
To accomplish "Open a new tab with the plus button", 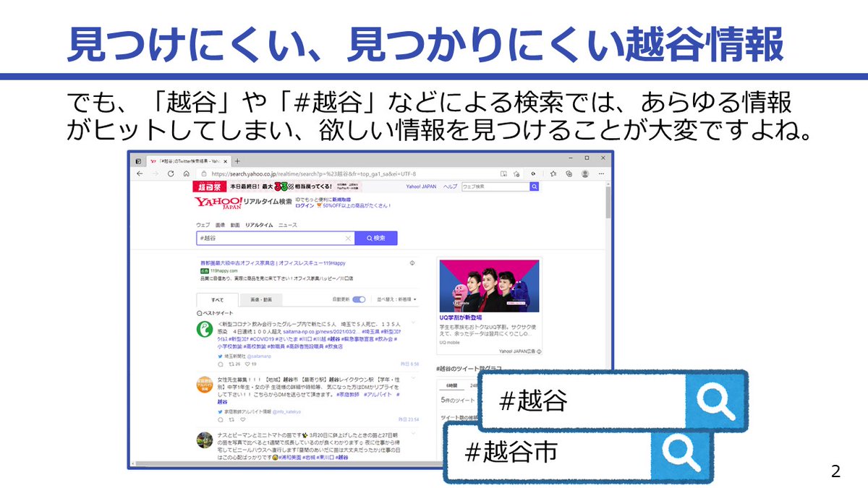I will [x=238, y=160].
